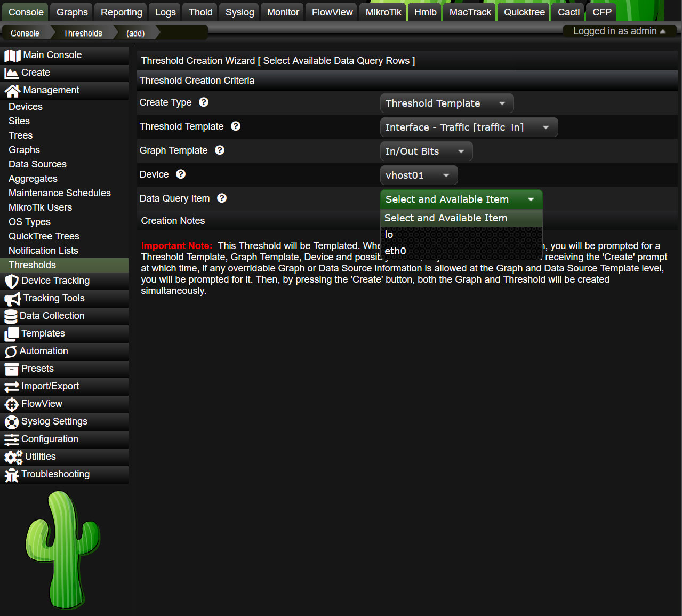Click (add) in the breadcrumb

(x=135, y=33)
